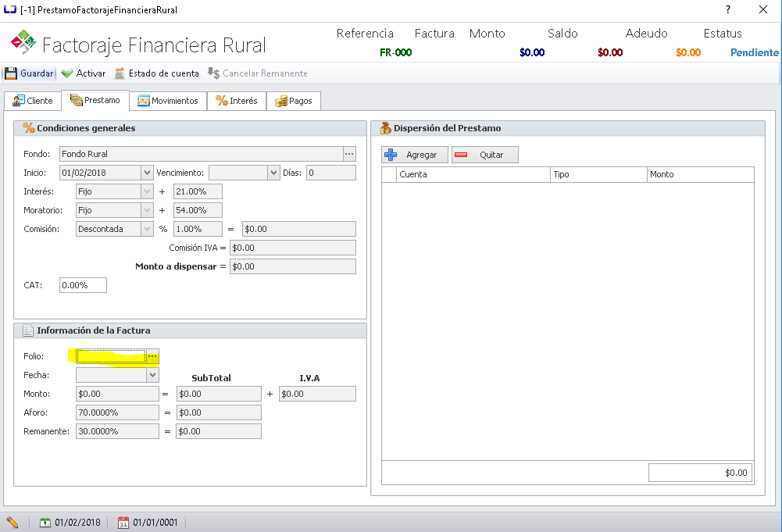Go to the Interés tab
Screen dimensions: 782x532
click(x=237, y=101)
